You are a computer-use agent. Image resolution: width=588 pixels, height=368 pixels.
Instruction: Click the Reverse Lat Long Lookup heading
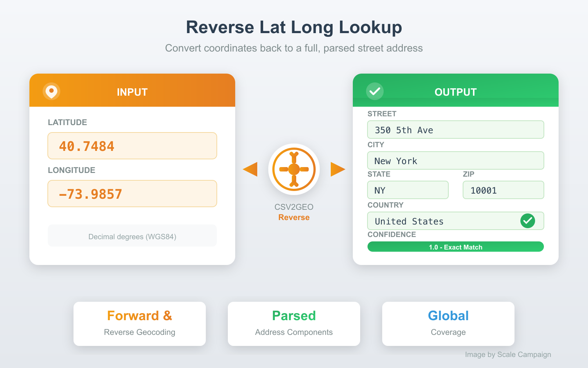(x=294, y=27)
